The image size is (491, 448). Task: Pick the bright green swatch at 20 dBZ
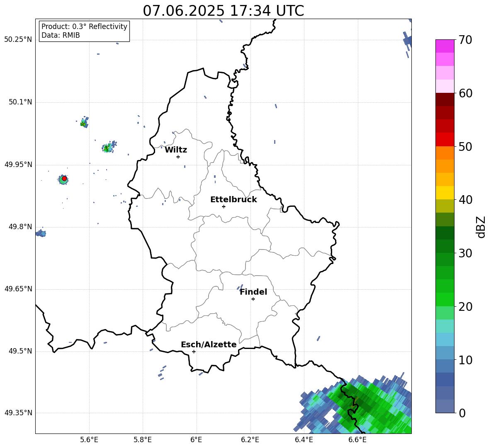click(445, 299)
